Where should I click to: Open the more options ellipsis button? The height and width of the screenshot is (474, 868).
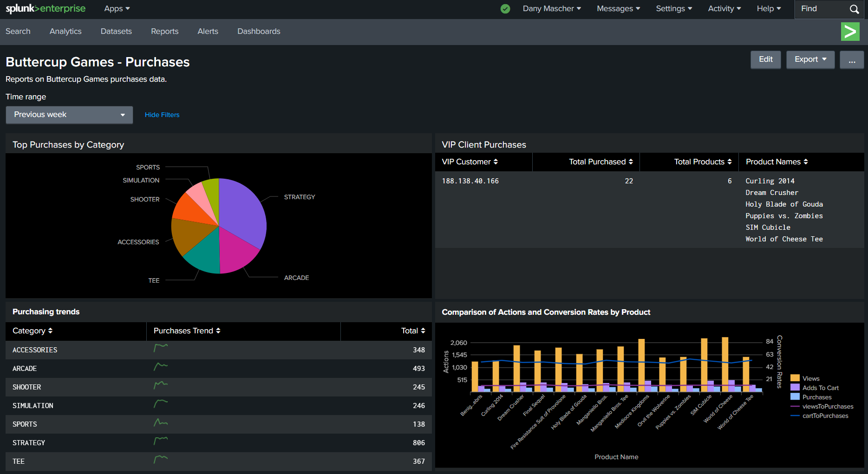pos(852,60)
